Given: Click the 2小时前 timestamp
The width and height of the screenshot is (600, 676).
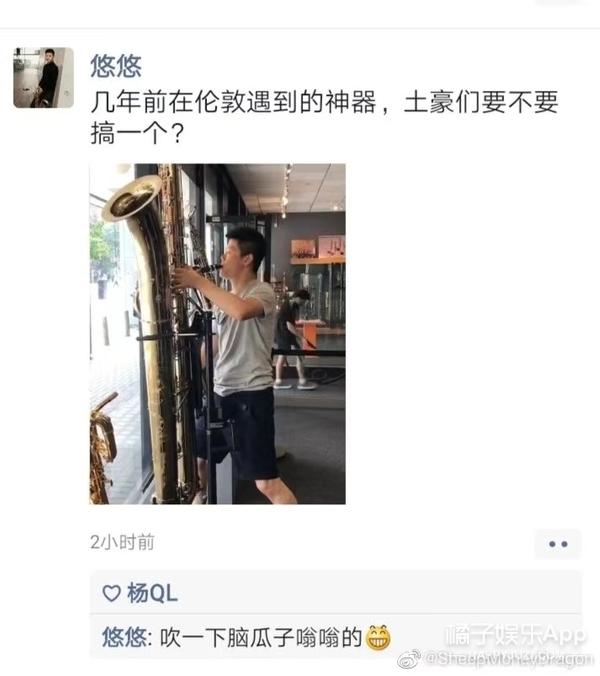Looking at the screenshot, I should pos(122,542).
